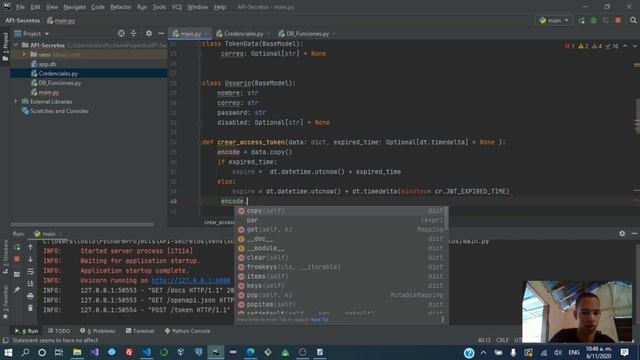This screenshot has height=360, width=640.
Task: Open the Refactor menu
Action: [x=121, y=7]
